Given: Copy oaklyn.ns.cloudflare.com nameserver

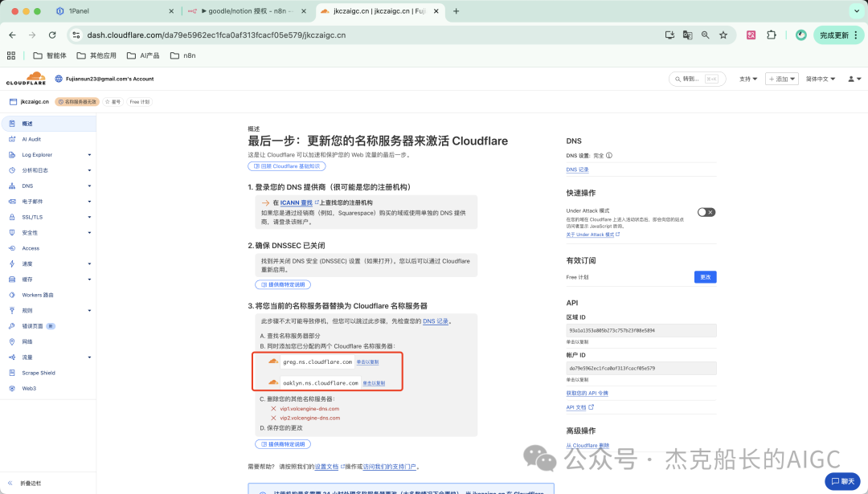Looking at the screenshot, I should 374,383.
